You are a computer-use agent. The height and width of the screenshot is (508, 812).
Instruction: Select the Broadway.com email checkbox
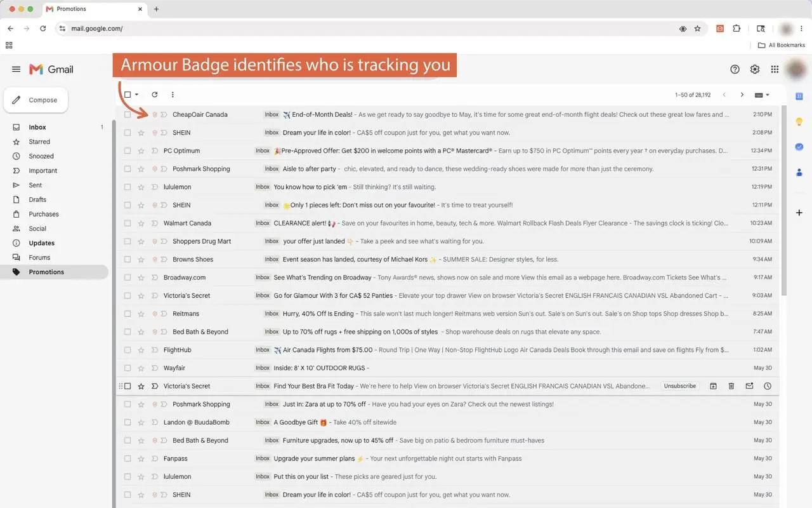click(x=128, y=277)
